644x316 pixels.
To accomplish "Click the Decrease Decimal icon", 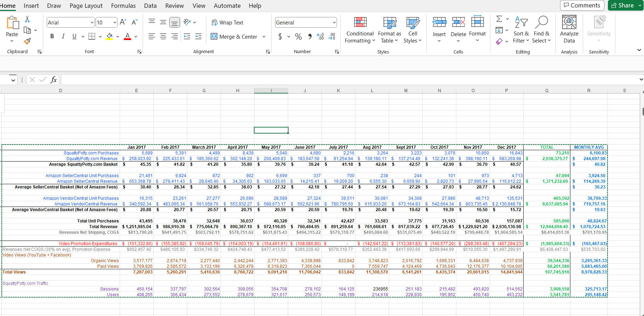I will [332, 36].
